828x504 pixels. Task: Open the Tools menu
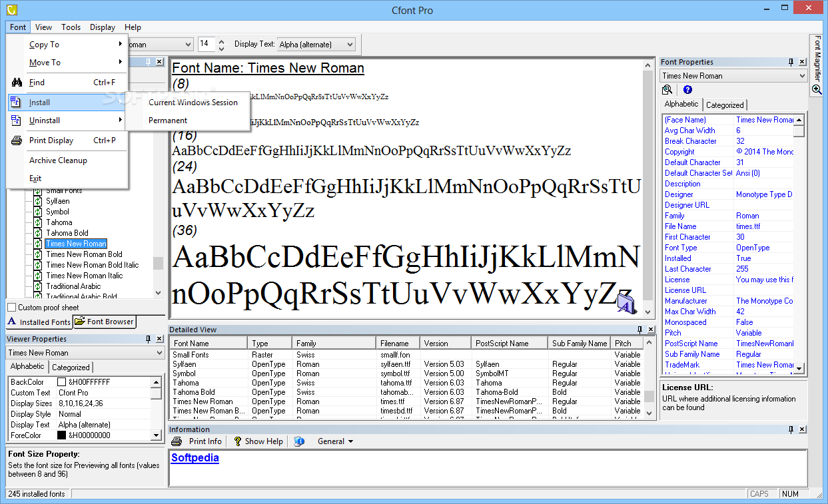71,27
